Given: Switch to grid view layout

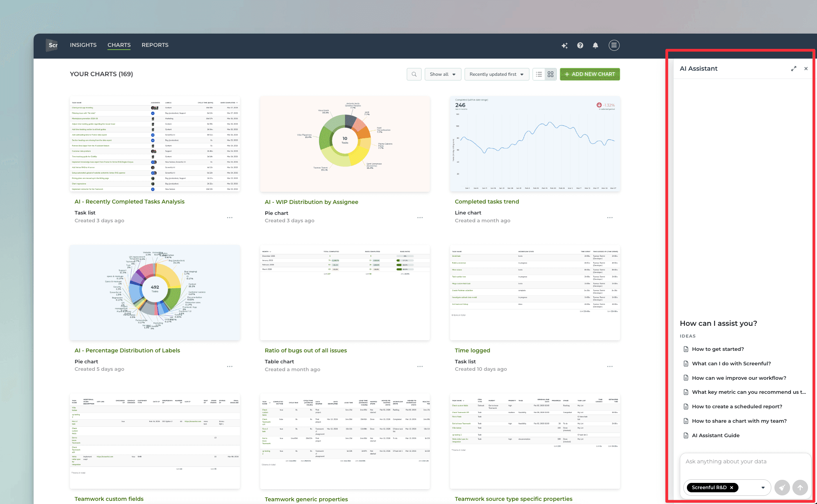Looking at the screenshot, I should 551,74.
